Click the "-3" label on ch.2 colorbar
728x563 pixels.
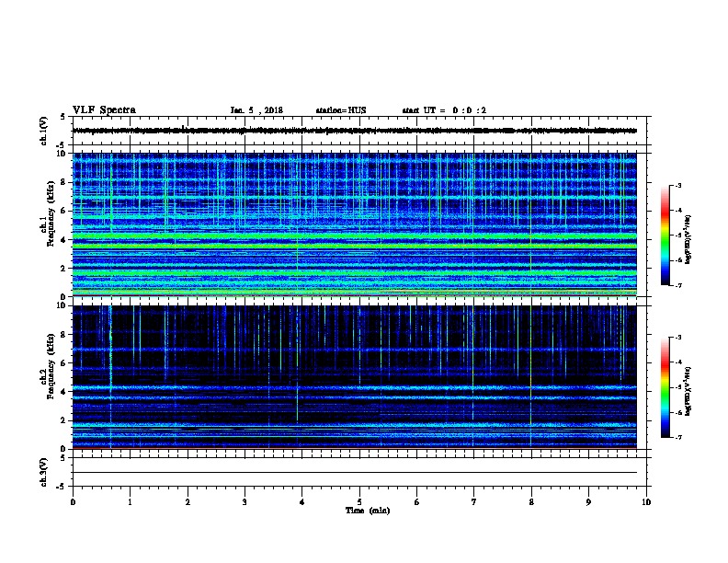click(x=678, y=338)
